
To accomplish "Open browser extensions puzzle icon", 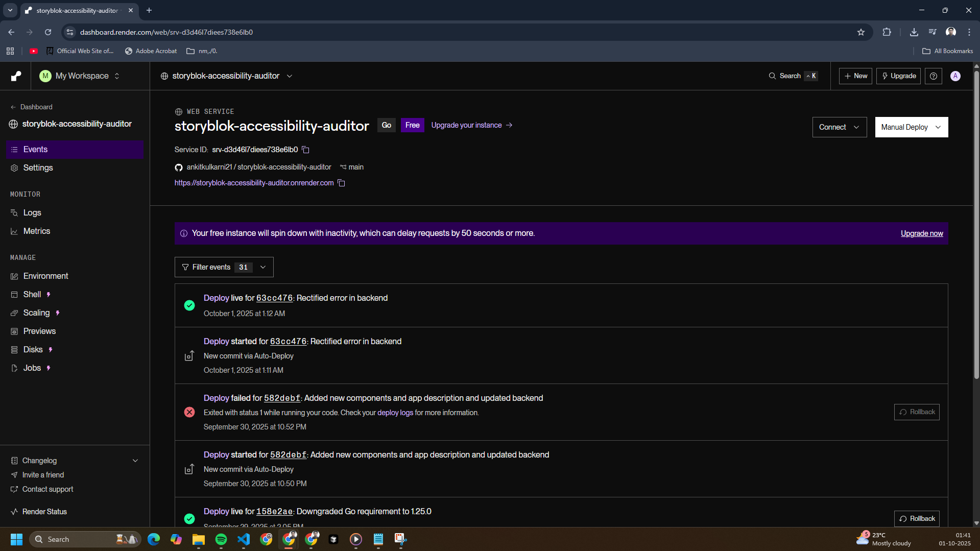I will click(x=887, y=32).
